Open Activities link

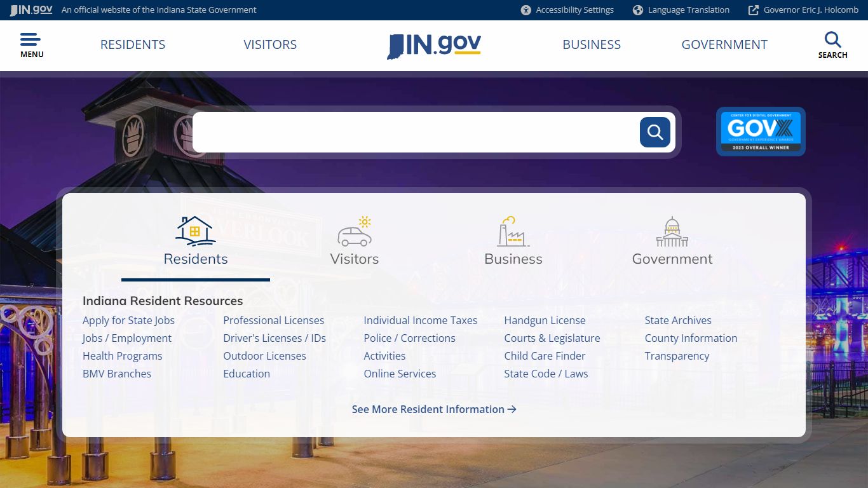(x=384, y=356)
